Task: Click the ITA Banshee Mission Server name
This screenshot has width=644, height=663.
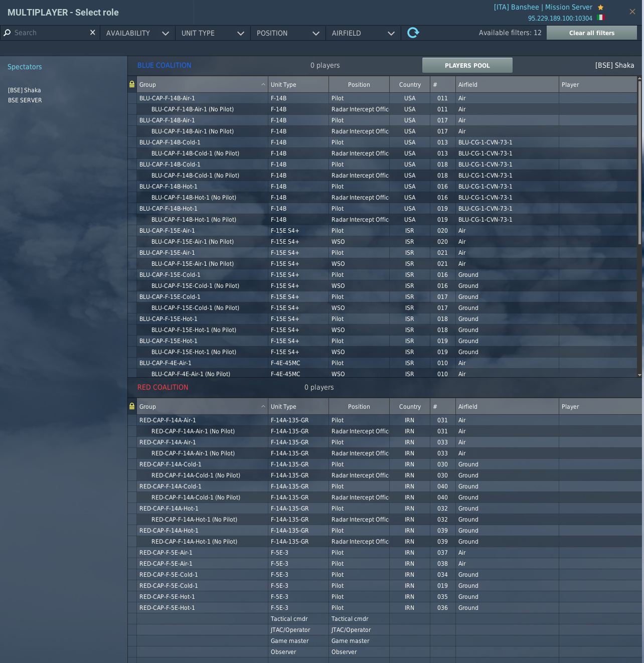Action: click(x=543, y=7)
